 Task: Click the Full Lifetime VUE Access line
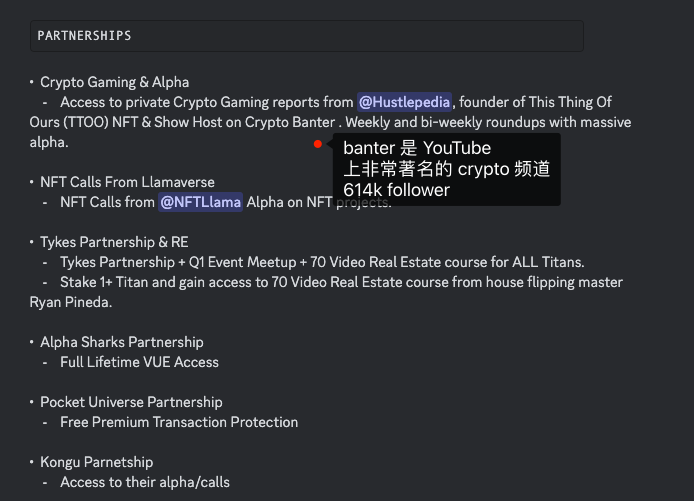pyautogui.click(x=139, y=362)
